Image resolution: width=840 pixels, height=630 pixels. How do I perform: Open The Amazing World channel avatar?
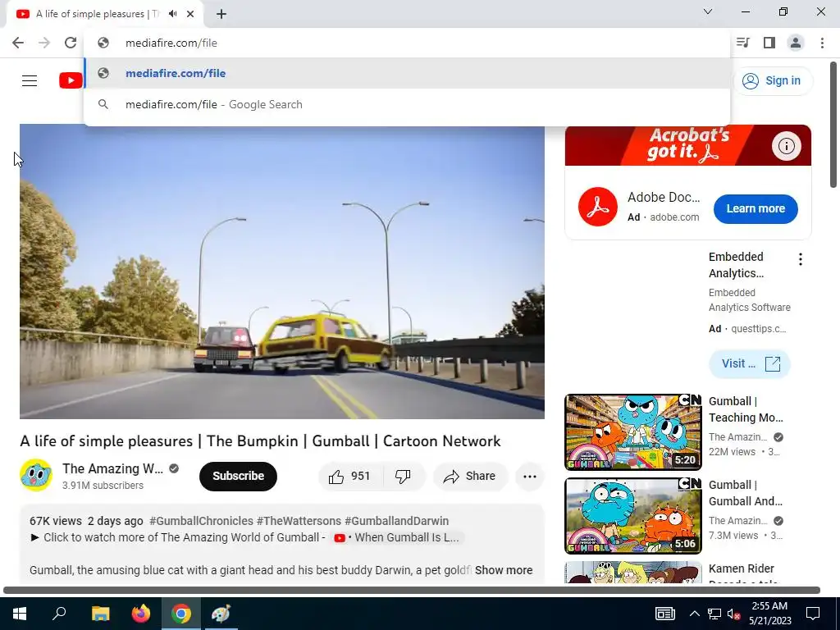[36, 475]
